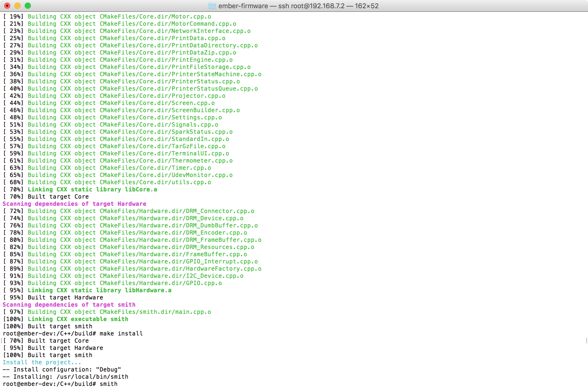Click Scanning dependencies of target smith
This screenshot has width=588, height=390.
coord(69,305)
